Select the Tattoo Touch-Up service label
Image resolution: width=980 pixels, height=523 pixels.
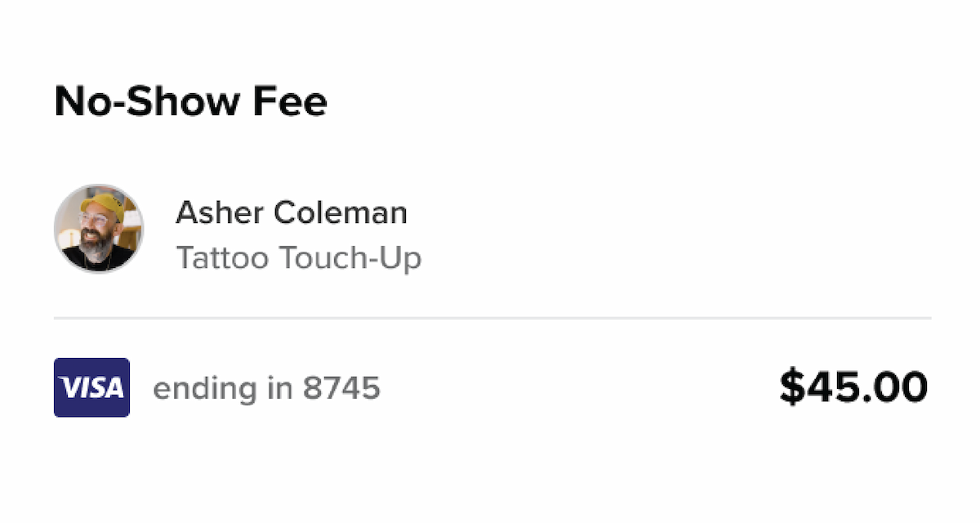point(299,258)
